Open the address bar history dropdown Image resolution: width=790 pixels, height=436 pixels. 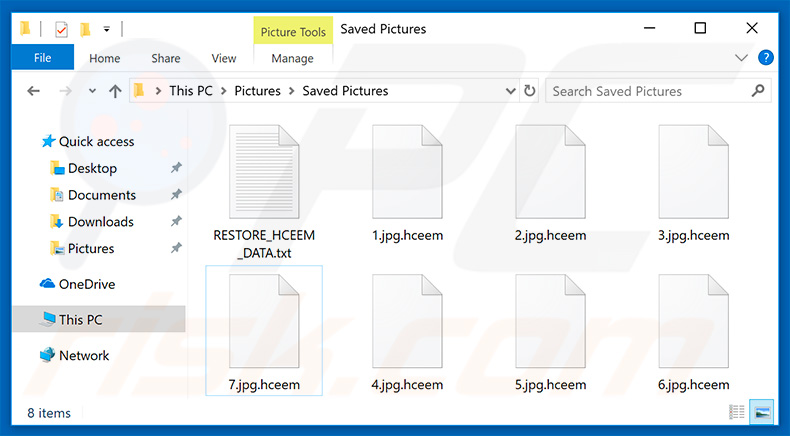pos(510,91)
